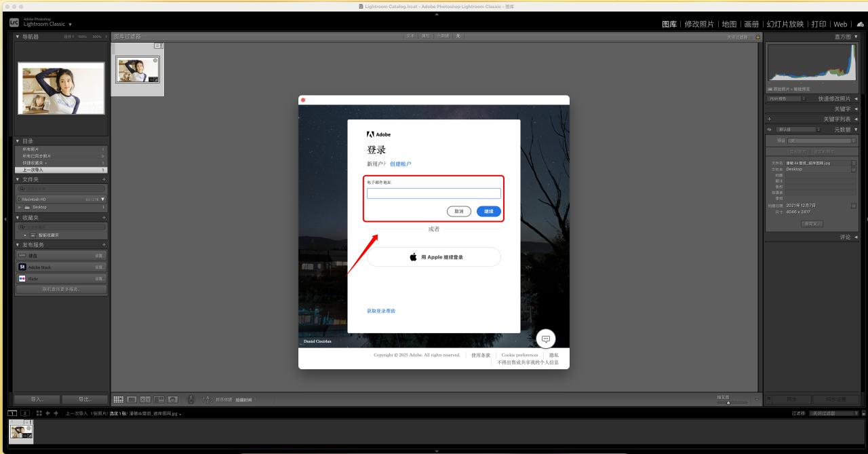Collapse the 目录 panel
Screen dimensions: 868x454
[x=18, y=141]
